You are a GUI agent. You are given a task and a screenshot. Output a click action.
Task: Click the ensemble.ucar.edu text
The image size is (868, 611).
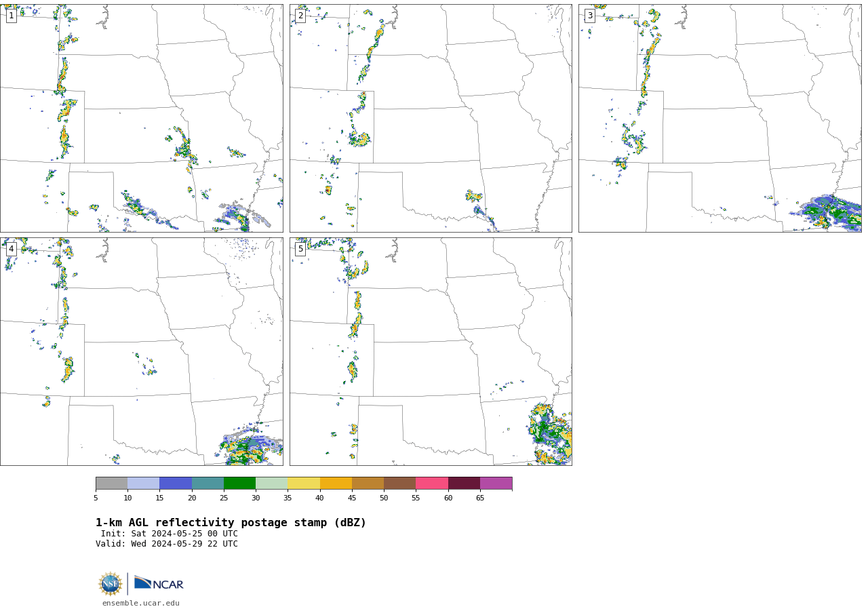click(141, 603)
